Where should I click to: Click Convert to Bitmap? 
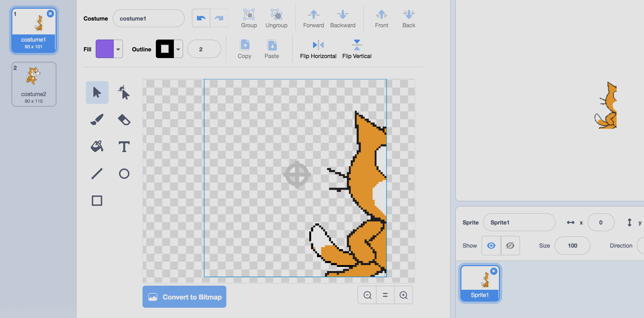pyautogui.click(x=184, y=297)
